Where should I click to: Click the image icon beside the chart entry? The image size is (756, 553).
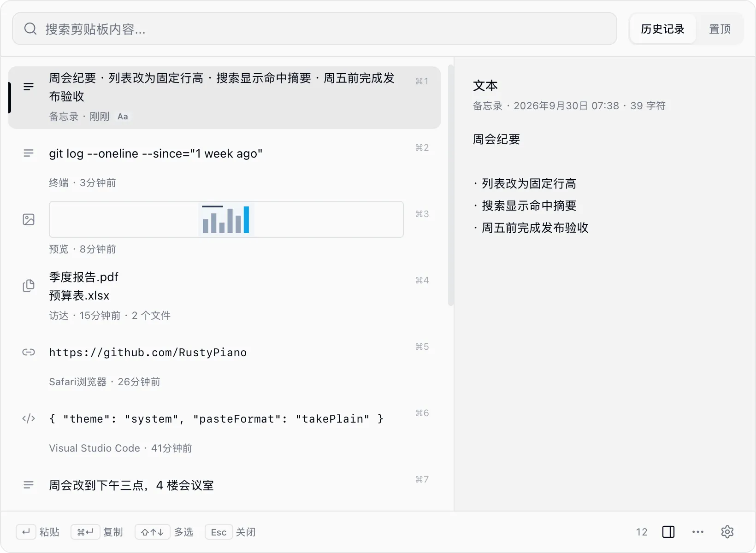(29, 219)
